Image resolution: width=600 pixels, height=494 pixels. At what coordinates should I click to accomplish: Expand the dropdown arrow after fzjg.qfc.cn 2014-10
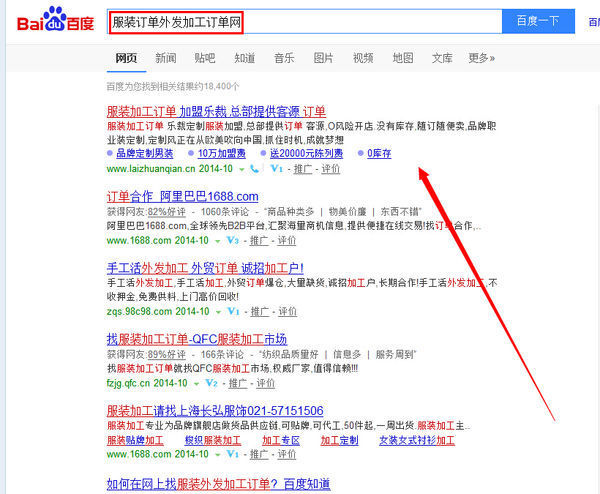pyautogui.click(x=197, y=383)
